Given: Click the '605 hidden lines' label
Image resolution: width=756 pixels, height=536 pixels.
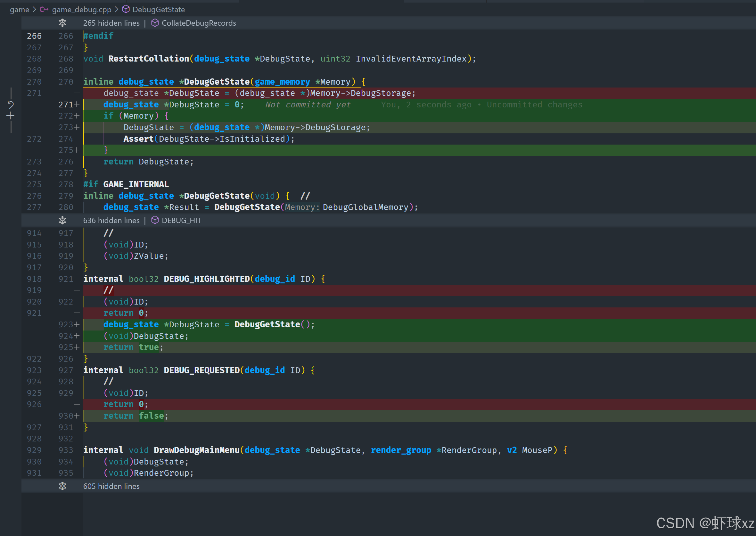Looking at the screenshot, I should click(111, 486).
